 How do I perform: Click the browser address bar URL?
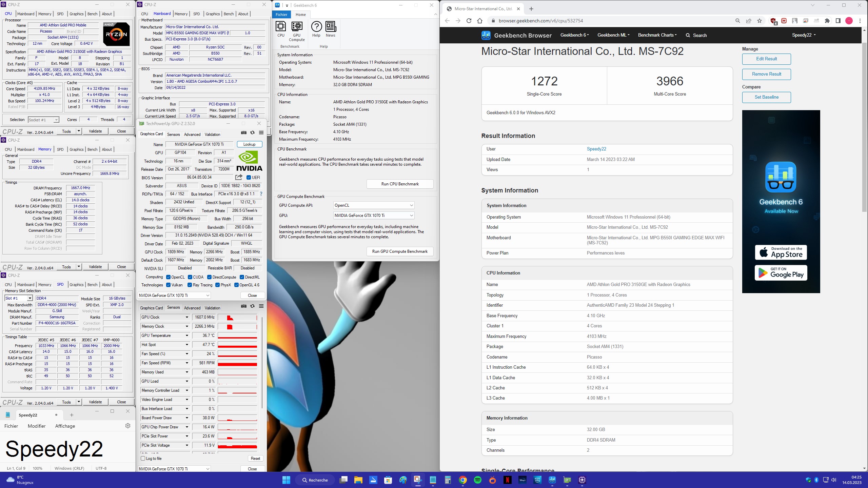(x=540, y=21)
